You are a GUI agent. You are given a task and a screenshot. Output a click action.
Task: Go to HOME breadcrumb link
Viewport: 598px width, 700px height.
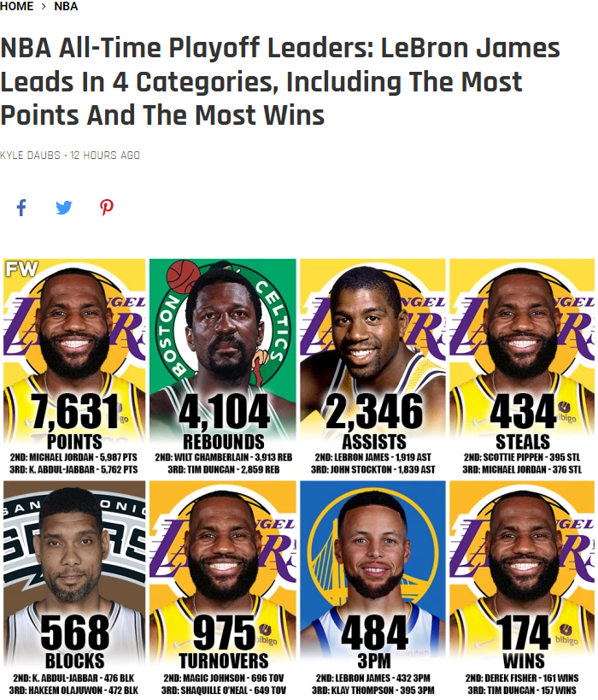pyautogui.click(x=17, y=7)
